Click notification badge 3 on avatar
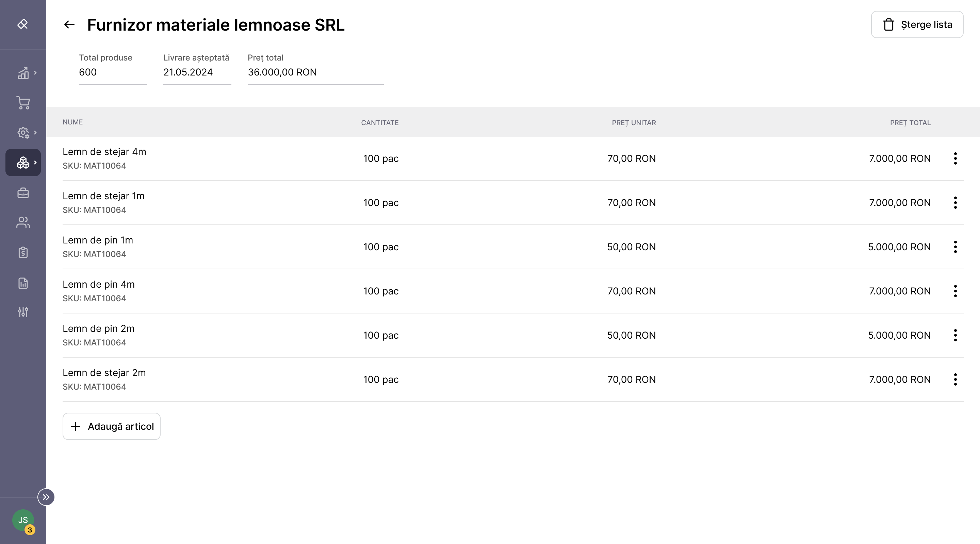This screenshot has height=544, width=980. click(x=30, y=530)
